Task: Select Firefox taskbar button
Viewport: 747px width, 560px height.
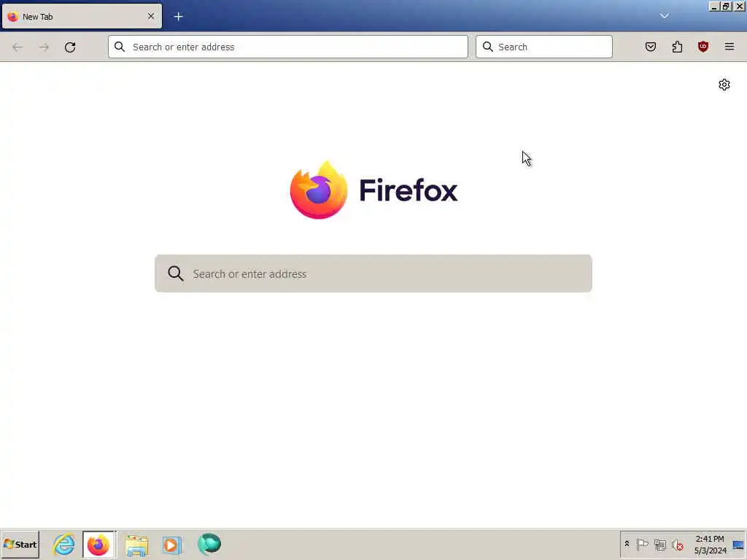Action: (98, 545)
